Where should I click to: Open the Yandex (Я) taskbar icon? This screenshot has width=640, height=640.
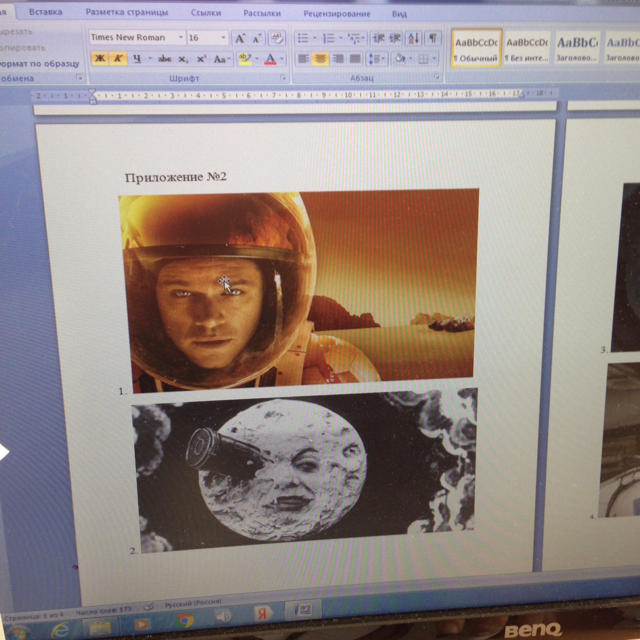pyautogui.click(x=262, y=614)
